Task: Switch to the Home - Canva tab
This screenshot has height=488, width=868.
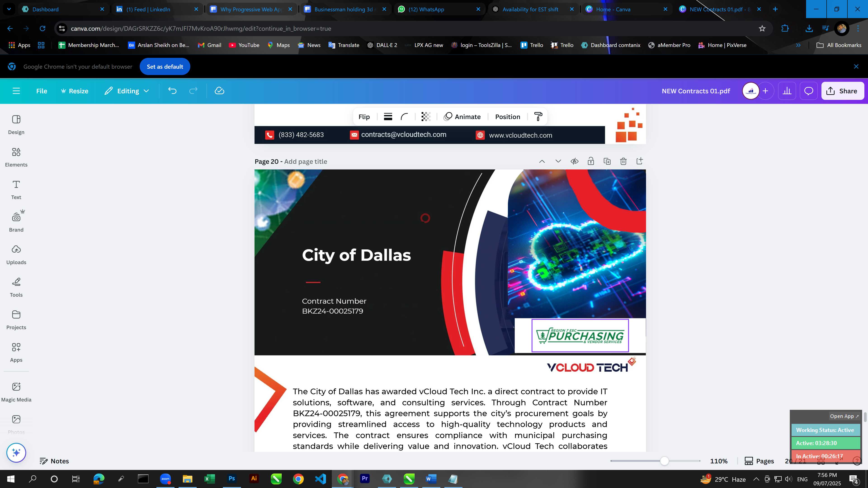Action: (627, 9)
